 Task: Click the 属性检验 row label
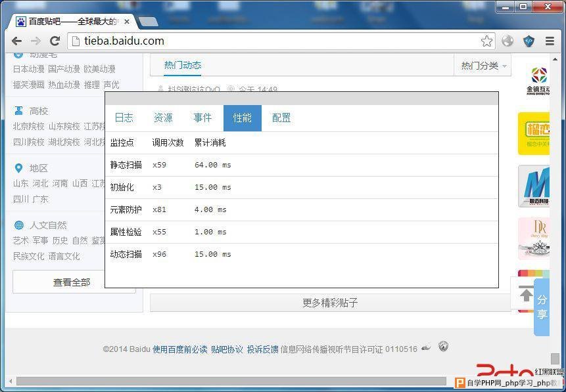coord(126,232)
